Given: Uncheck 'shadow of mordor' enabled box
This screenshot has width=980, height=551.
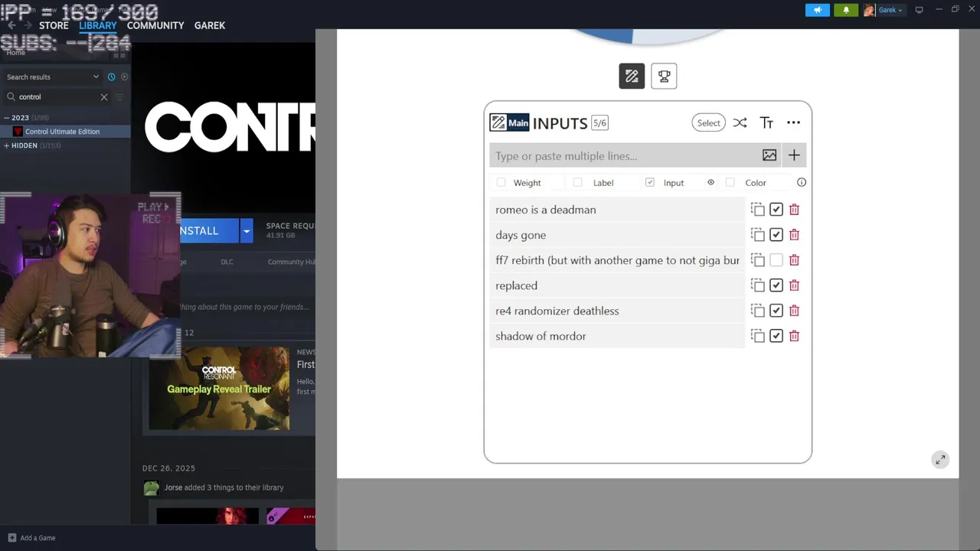Looking at the screenshot, I should (x=776, y=336).
